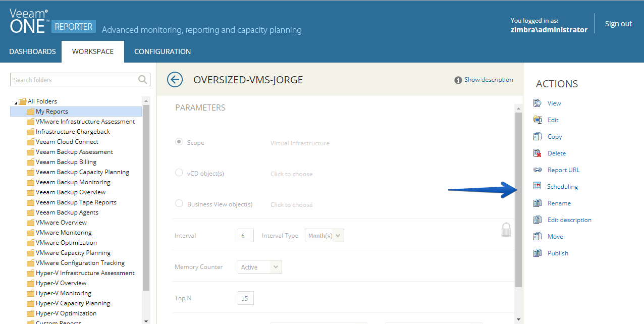Image resolution: width=644 pixels, height=324 pixels.
Task: Click the Report URL link icon
Action: click(x=538, y=170)
